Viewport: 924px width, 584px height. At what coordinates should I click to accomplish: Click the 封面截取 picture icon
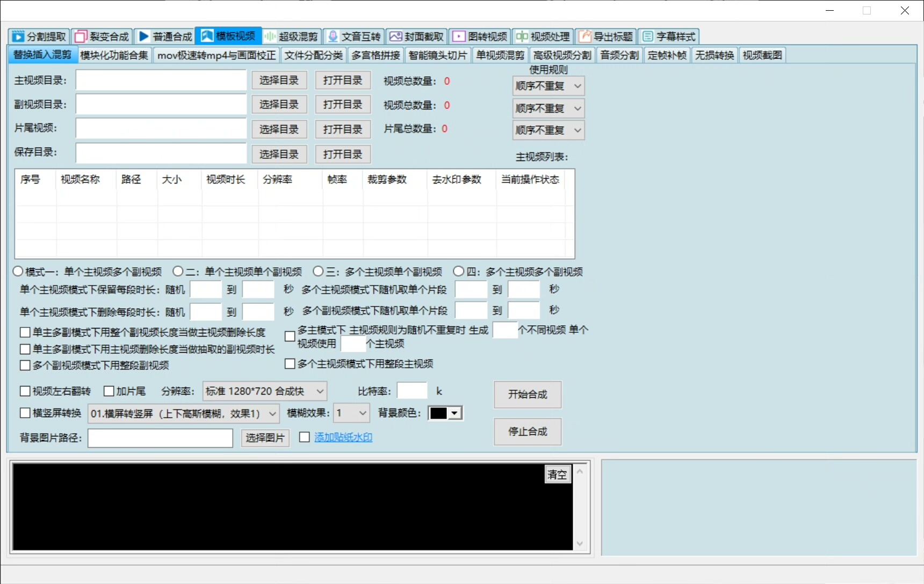point(396,36)
